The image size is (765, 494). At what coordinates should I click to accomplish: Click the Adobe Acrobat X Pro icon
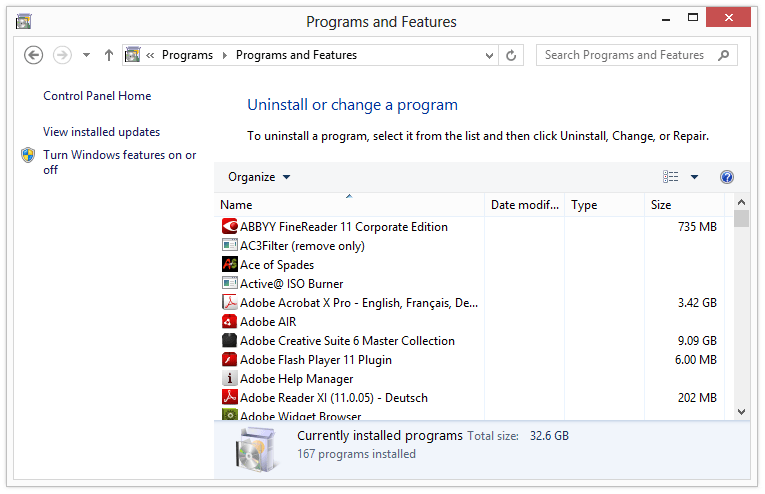(x=229, y=302)
